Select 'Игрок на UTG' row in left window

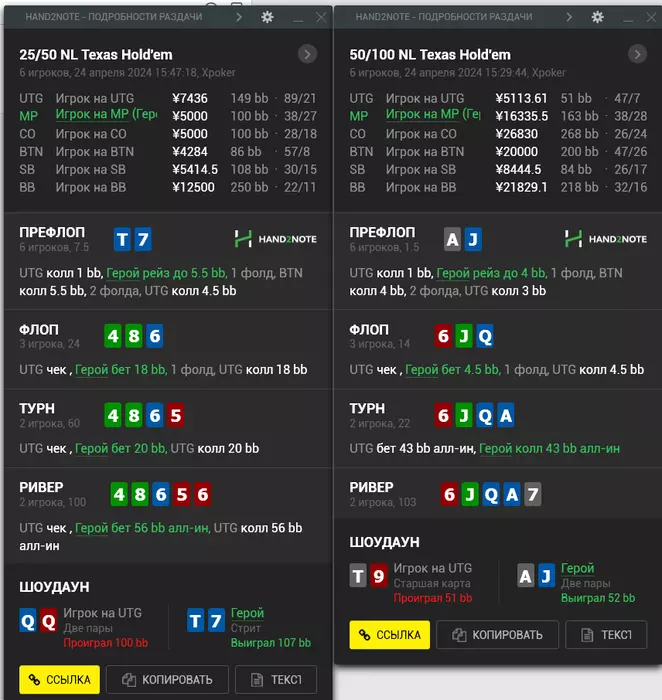click(168, 98)
